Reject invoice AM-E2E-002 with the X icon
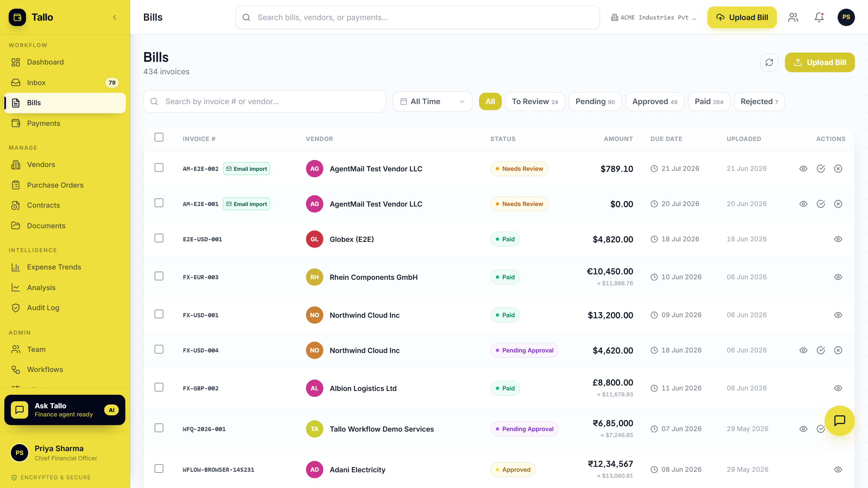This screenshot has width=868, height=488. click(838, 169)
